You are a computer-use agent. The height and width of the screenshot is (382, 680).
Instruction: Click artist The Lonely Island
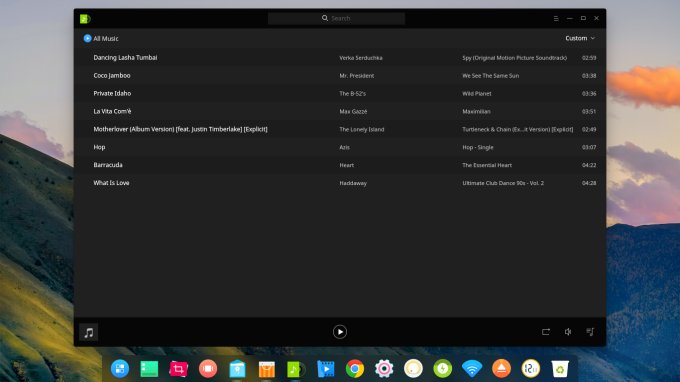coord(362,129)
